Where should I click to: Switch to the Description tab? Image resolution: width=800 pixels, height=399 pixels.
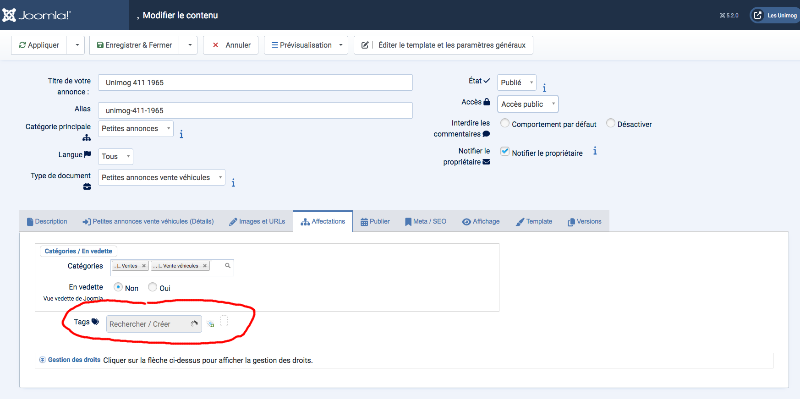[46, 221]
